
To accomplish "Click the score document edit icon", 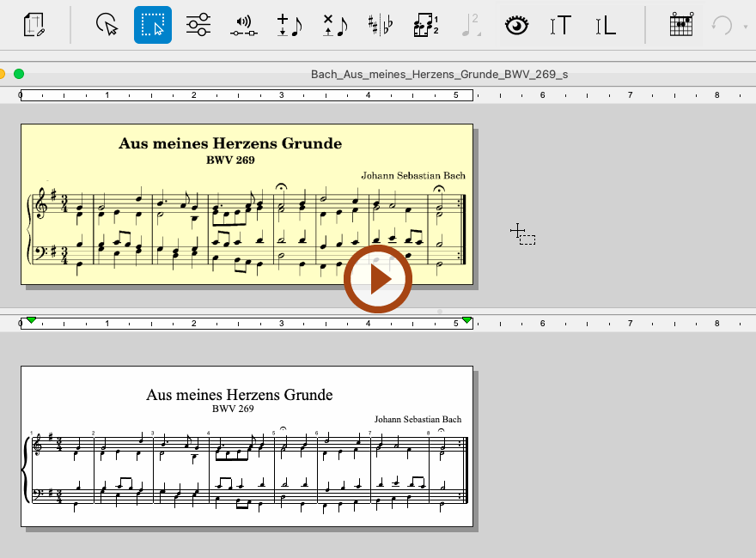I will pyautogui.click(x=34, y=25).
